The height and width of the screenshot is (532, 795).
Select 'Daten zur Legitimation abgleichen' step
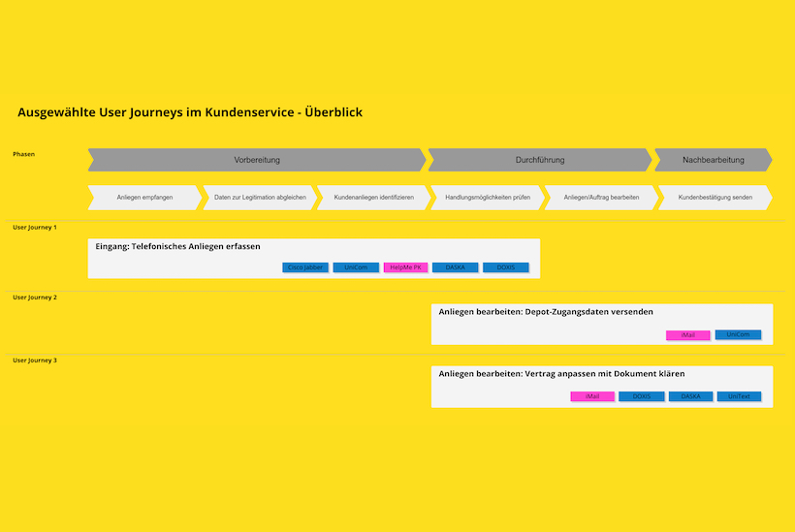[x=260, y=198]
